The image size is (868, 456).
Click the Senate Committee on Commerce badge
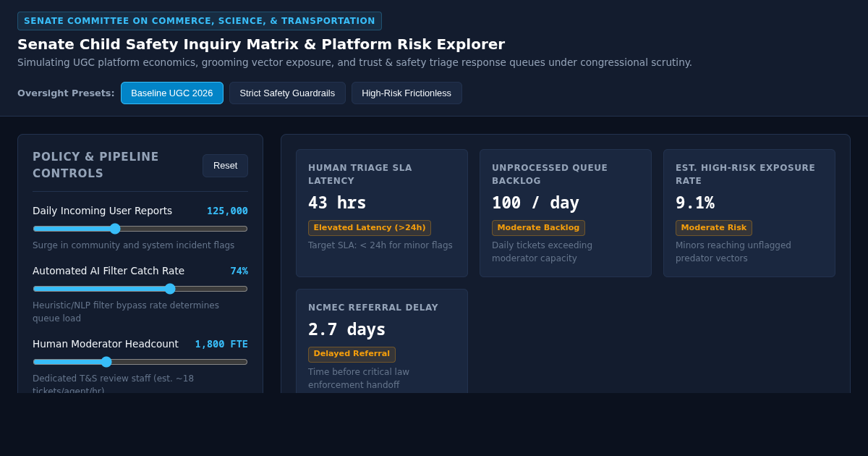click(200, 21)
